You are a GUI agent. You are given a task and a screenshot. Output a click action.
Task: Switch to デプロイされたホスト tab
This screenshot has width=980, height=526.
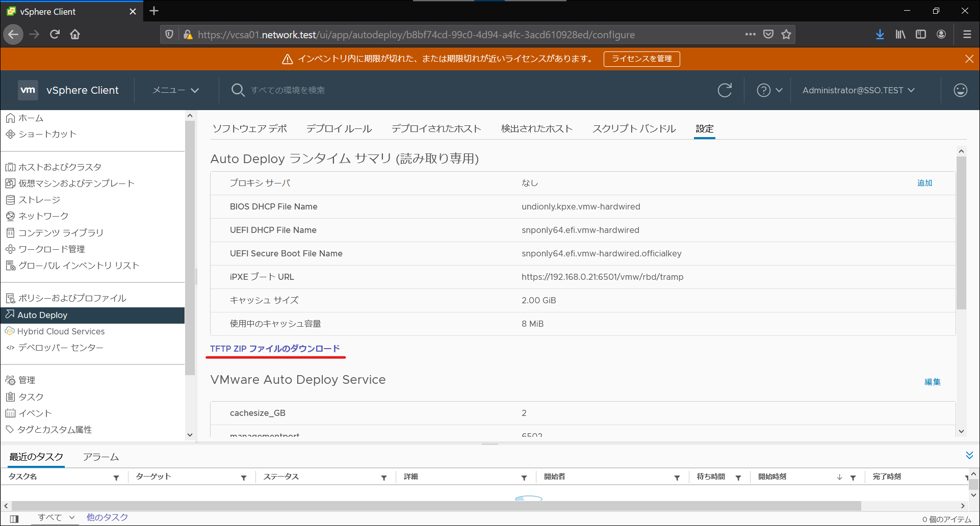(x=436, y=128)
